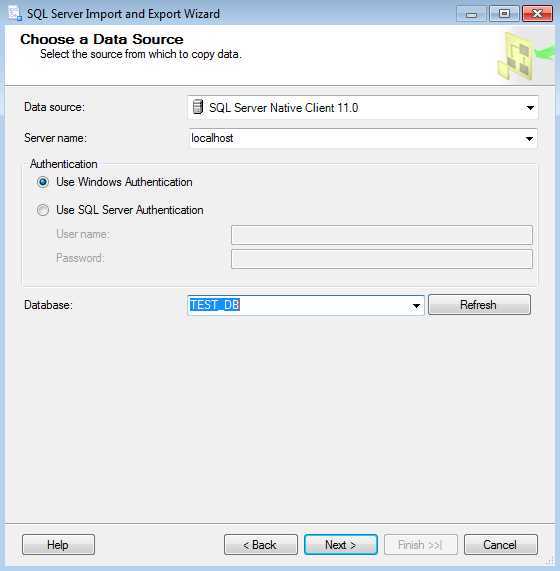Close the wizard window

[x=537, y=14]
